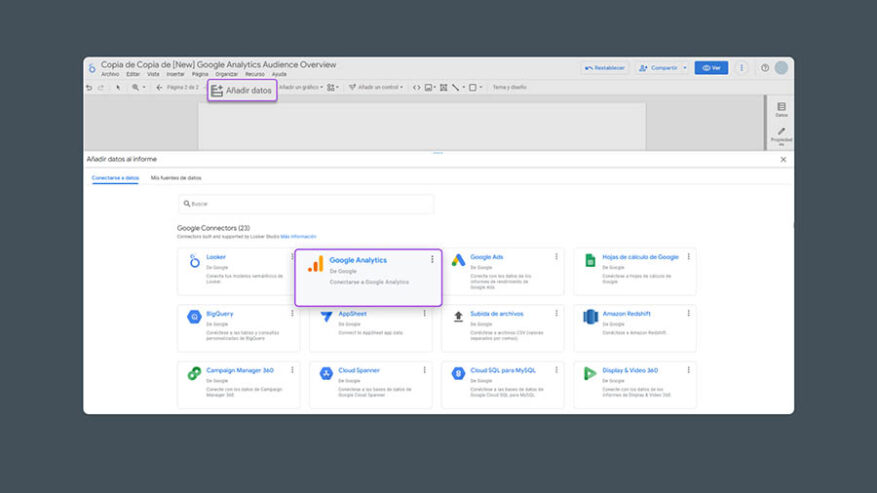Open the header more options menu
This screenshot has width=877, height=493.
point(742,68)
